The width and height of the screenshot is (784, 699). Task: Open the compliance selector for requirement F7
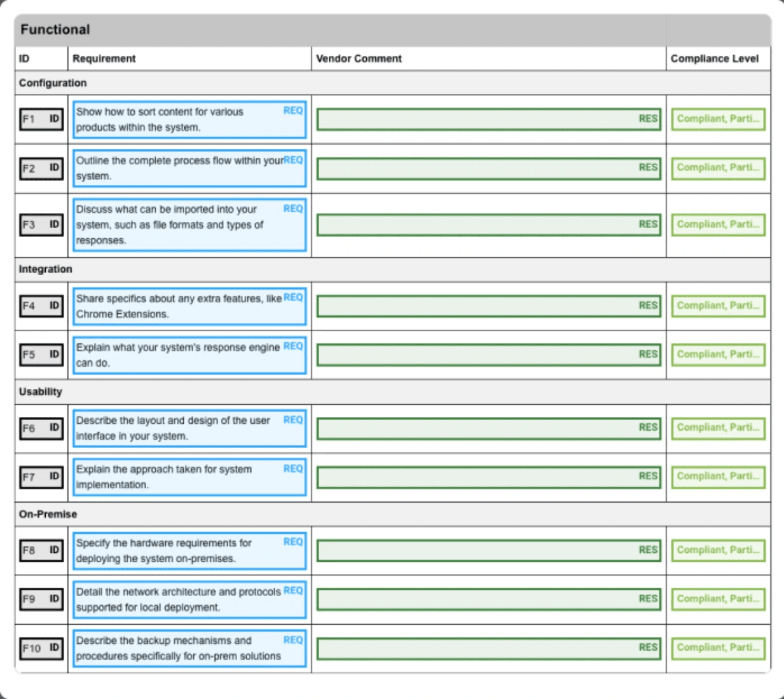click(x=718, y=476)
